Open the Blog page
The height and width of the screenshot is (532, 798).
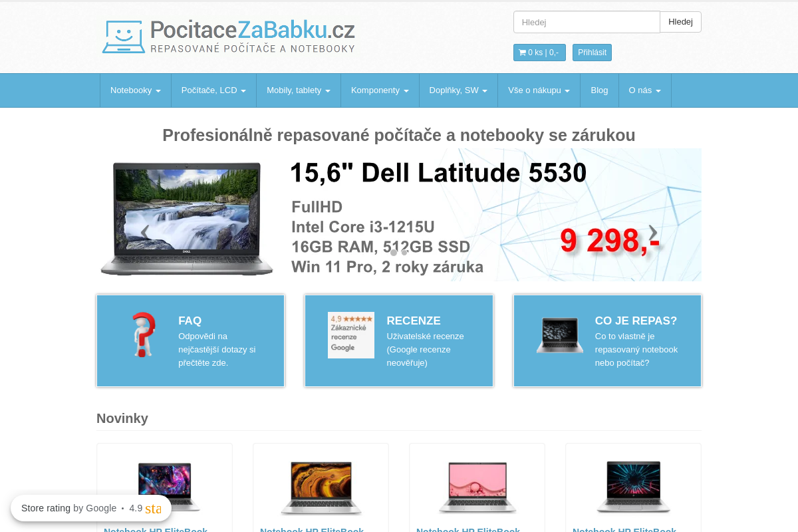point(599,90)
